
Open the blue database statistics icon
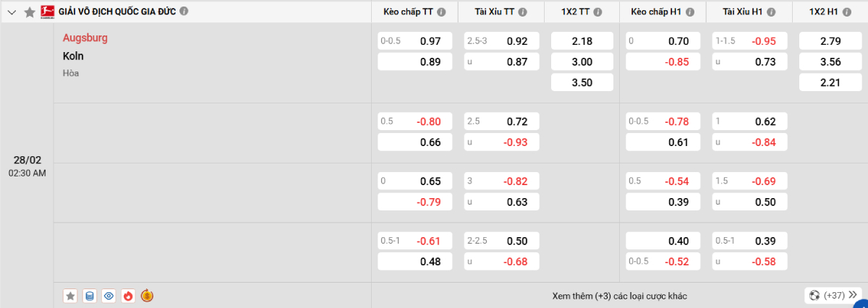coord(90,296)
